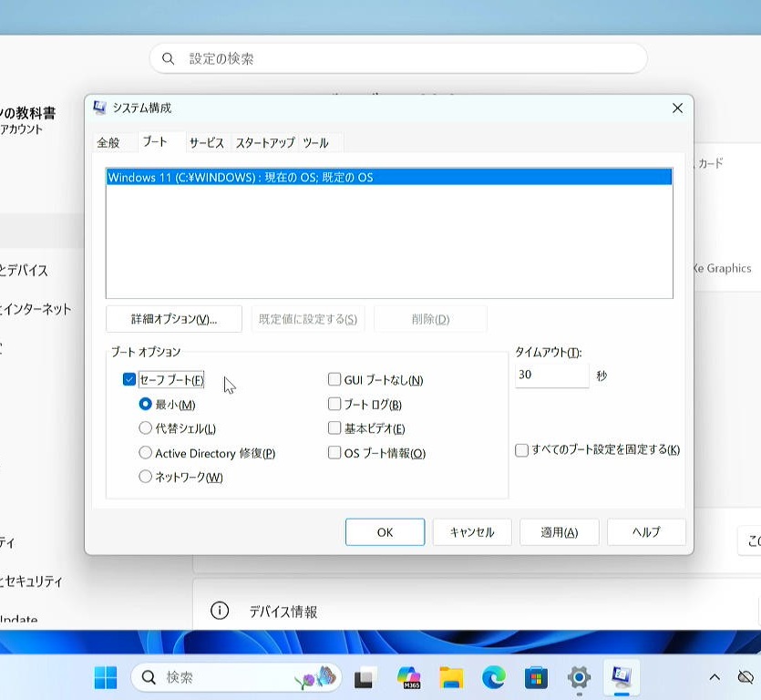This screenshot has width=761, height=700.
Task: Focus the 設定の検索 search box
Action: click(x=398, y=58)
